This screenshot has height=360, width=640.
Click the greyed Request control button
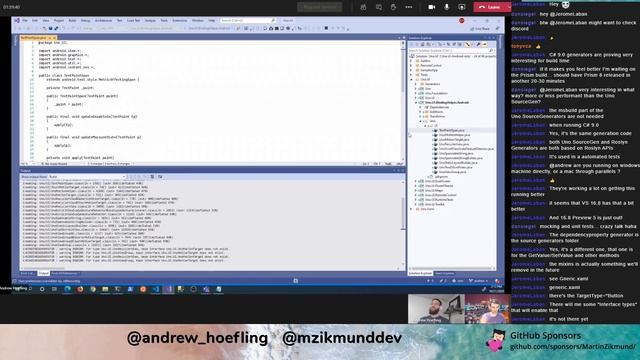click(320, 7)
